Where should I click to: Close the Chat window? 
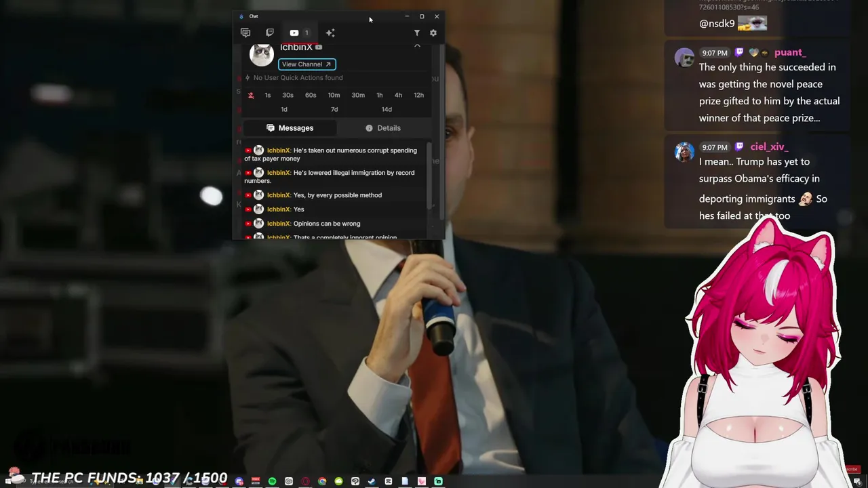437,16
